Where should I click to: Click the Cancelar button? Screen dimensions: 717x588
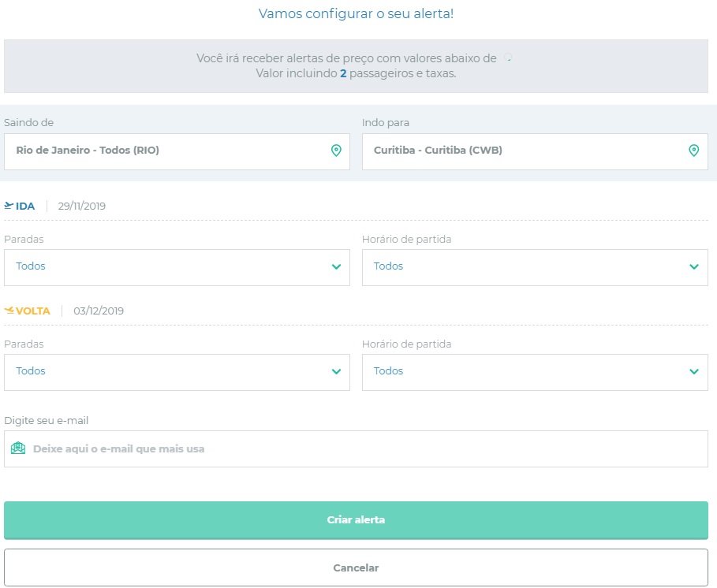[x=356, y=568]
